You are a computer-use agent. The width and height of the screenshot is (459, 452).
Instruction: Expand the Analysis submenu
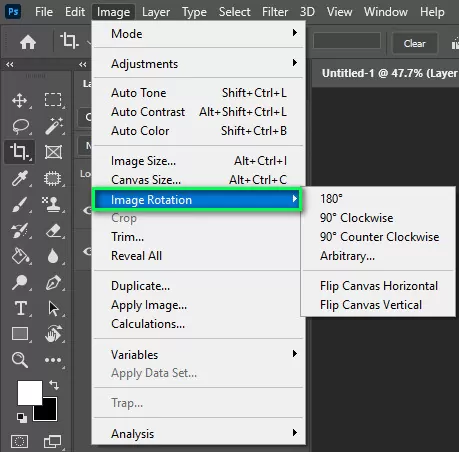(x=199, y=434)
